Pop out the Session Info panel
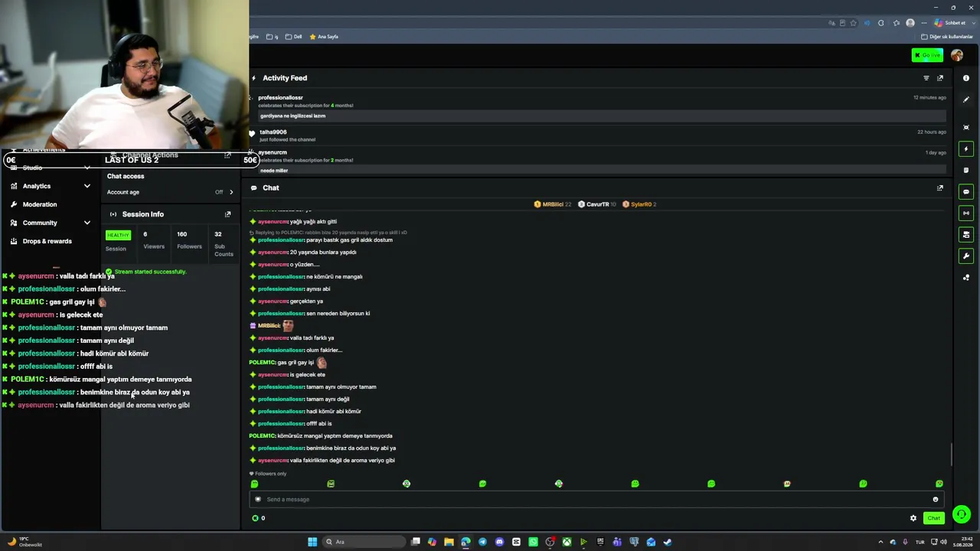Image resolution: width=980 pixels, height=551 pixels. tap(227, 214)
